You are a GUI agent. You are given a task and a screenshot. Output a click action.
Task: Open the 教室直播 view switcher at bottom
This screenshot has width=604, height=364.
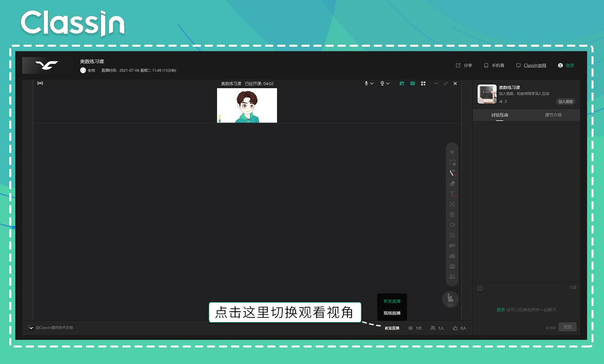[x=392, y=328]
